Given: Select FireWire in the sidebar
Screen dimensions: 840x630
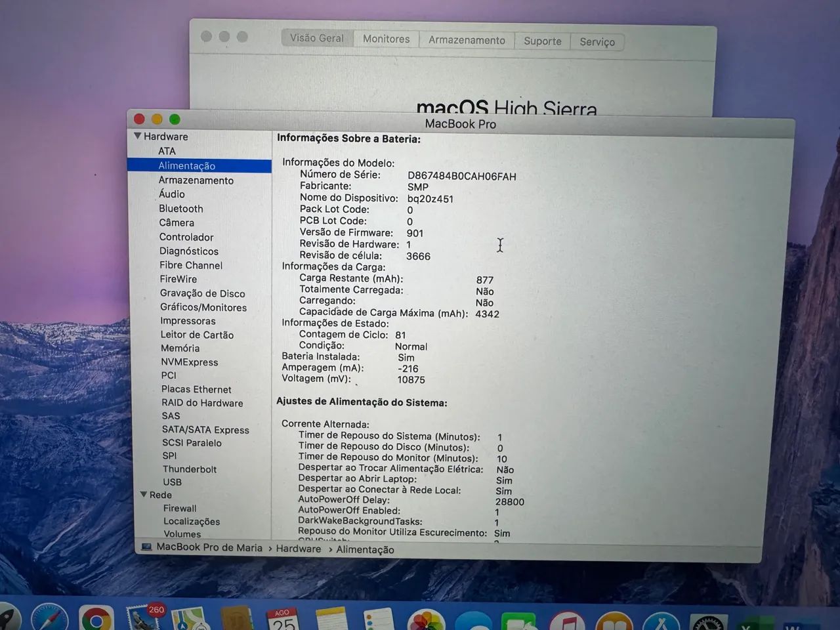Looking at the screenshot, I should (178, 279).
